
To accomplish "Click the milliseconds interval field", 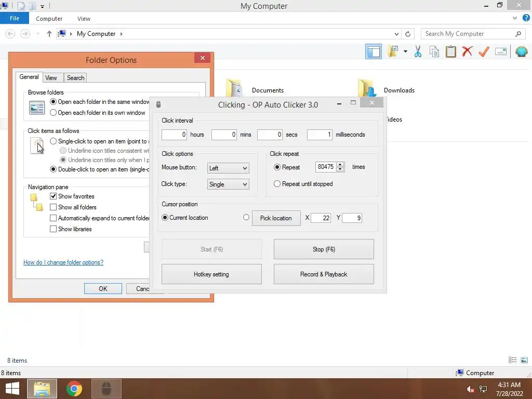I will pyautogui.click(x=320, y=135).
